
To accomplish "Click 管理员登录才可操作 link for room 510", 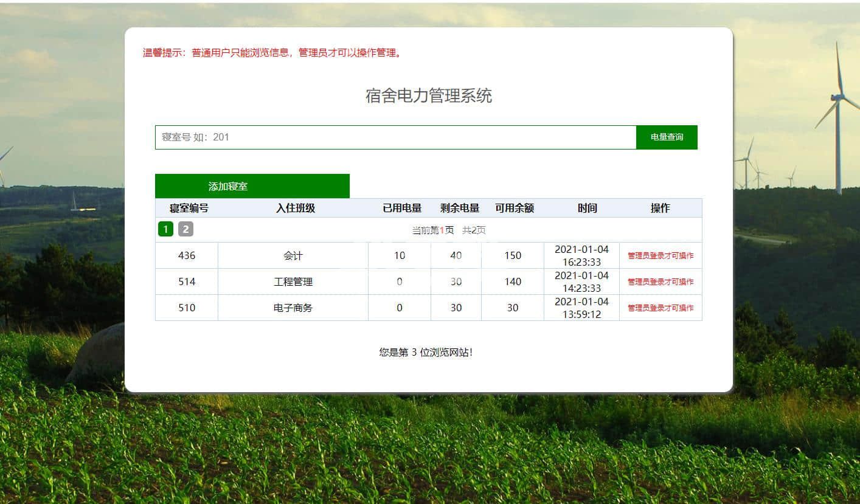I will click(x=660, y=308).
